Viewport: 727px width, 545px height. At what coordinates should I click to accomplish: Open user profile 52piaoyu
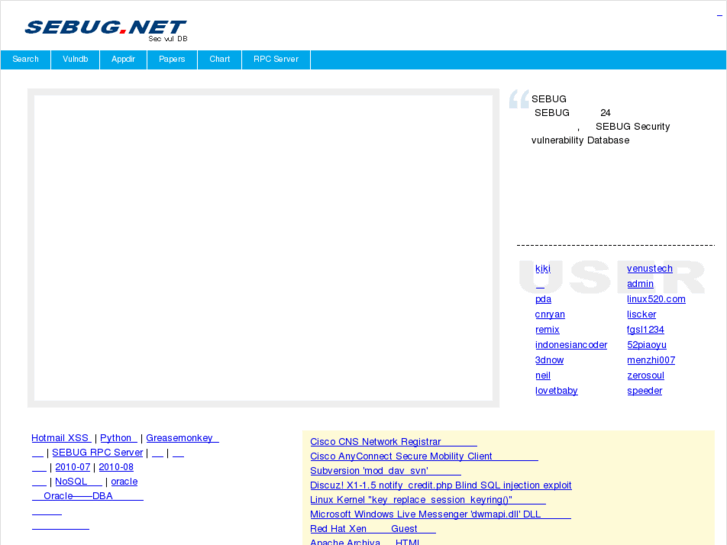click(647, 345)
